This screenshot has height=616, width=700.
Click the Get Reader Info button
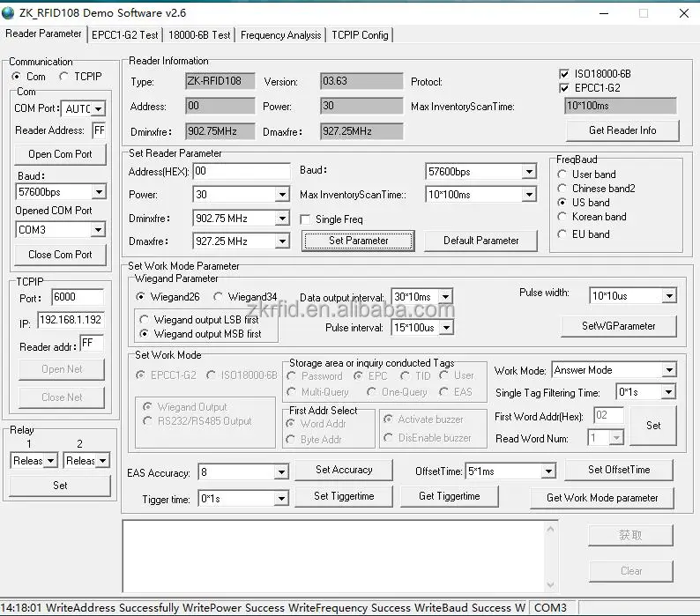click(622, 130)
